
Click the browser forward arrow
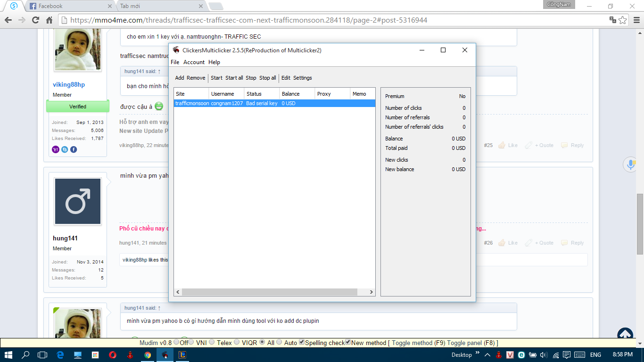click(x=22, y=20)
